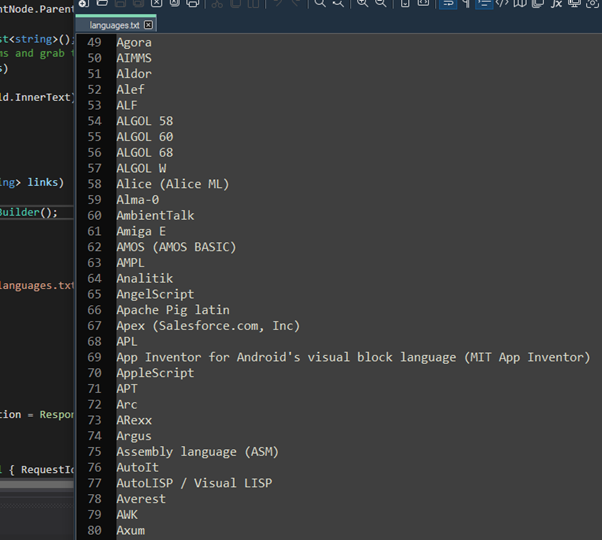This screenshot has width=602, height=540.
Task: Click the Find magnifier toolbar icon
Action: 319,3
